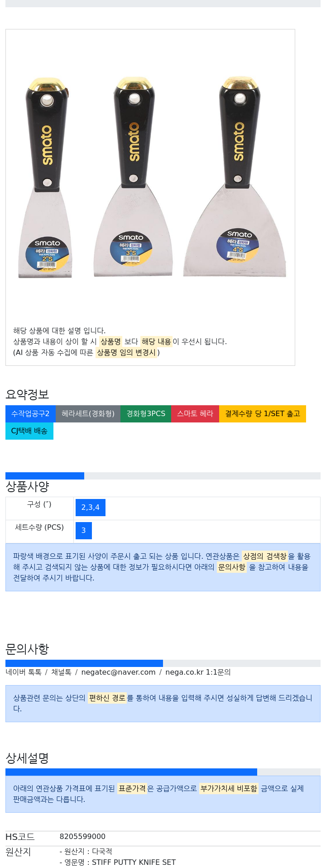Select the CJ택배 배송 cyan badge
Viewport: 326px width, 868px height.
pos(29,431)
